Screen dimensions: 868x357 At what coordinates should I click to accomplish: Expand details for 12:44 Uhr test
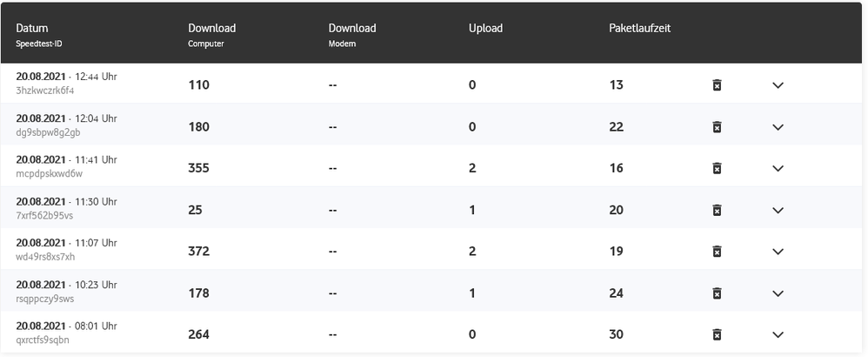tap(778, 85)
